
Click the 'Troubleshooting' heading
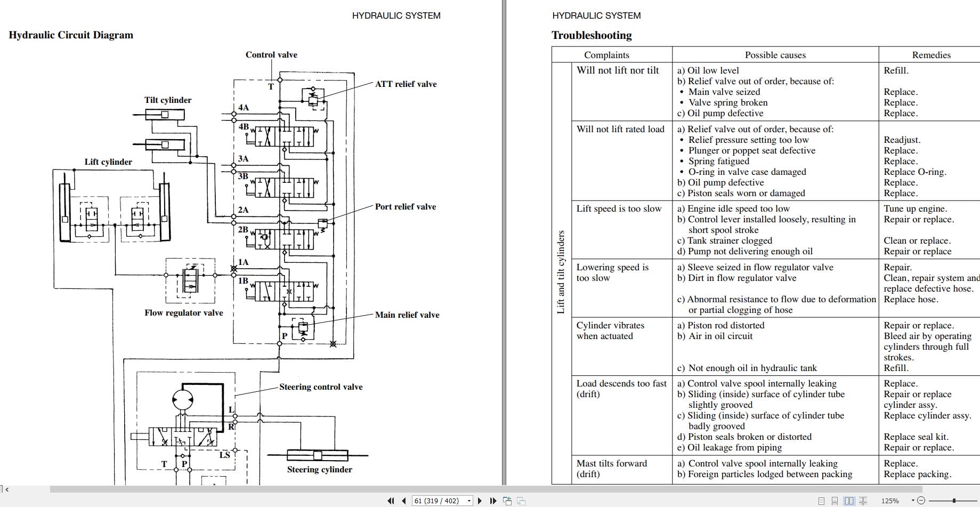click(592, 35)
